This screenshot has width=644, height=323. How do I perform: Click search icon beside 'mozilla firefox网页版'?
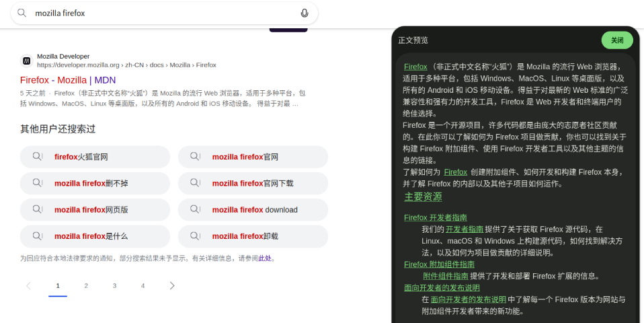point(38,209)
